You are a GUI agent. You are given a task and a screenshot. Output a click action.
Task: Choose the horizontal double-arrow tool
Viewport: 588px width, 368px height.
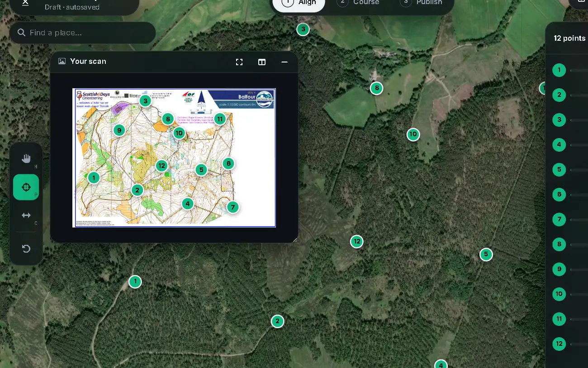pos(26,215)
